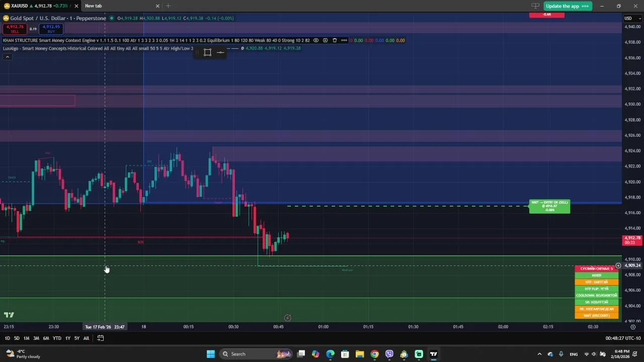Click the TradingView logo on chart
This screenshot has width=644, height=362.
click(9, 315)
